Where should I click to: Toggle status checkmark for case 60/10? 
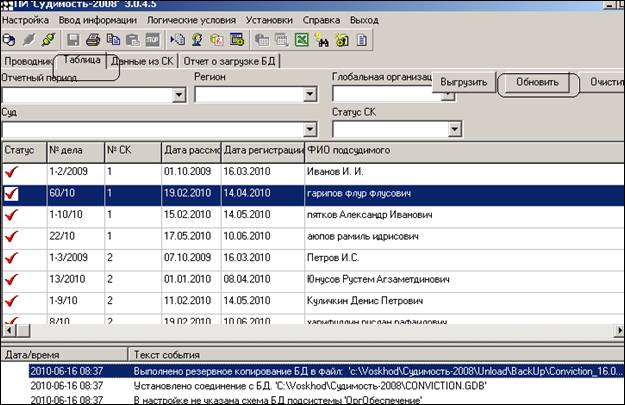pos(11,194)
